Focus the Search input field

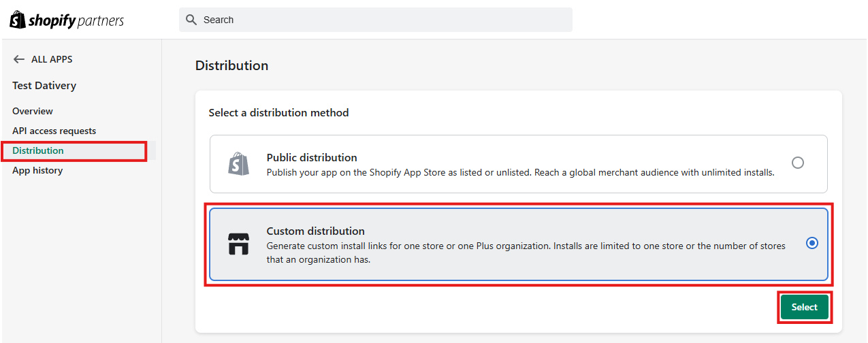click(x=376, y=20)
